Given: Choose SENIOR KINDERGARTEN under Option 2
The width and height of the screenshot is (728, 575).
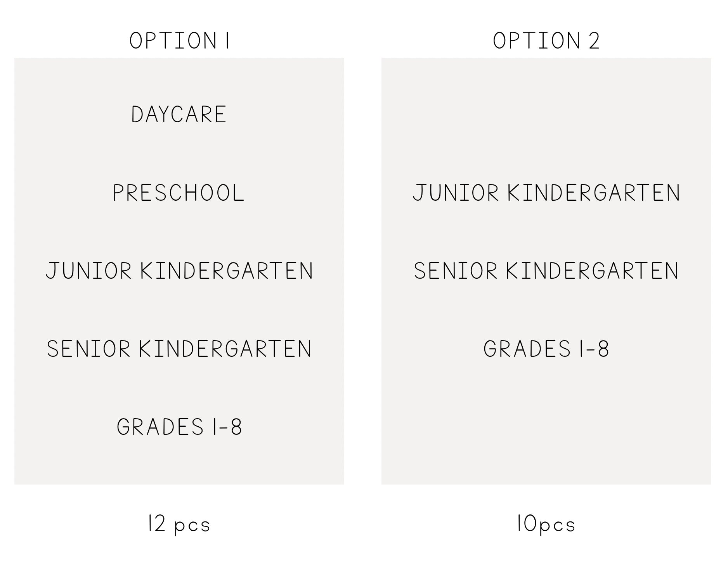Looking at the screenshot, I should coord(546,271).
